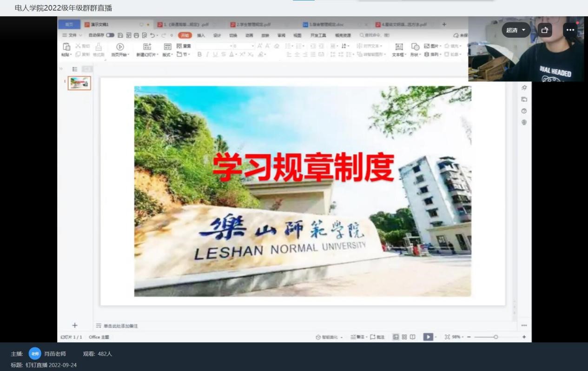
Task: Select the Start (开始) ribbon tab
Action: [185, 35]
